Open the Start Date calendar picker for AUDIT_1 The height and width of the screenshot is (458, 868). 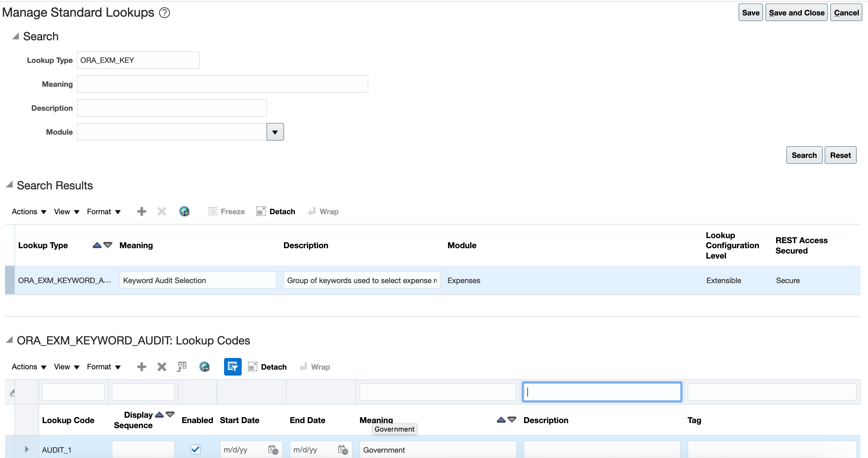(x=273, y=450)
